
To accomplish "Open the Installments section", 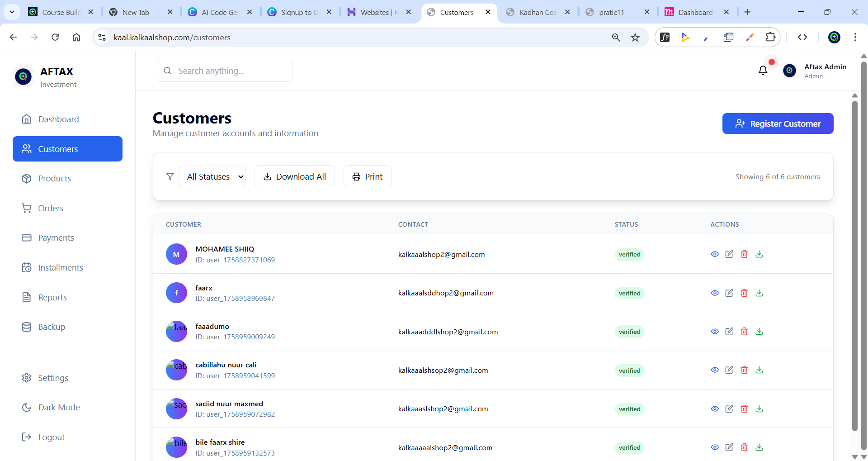I will (x=61, y=267).
